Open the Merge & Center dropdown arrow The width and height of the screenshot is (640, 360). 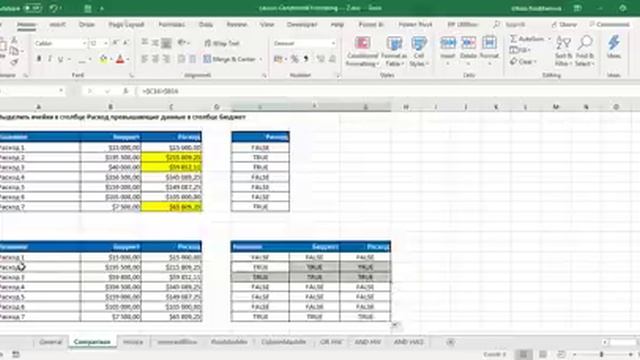260,60
